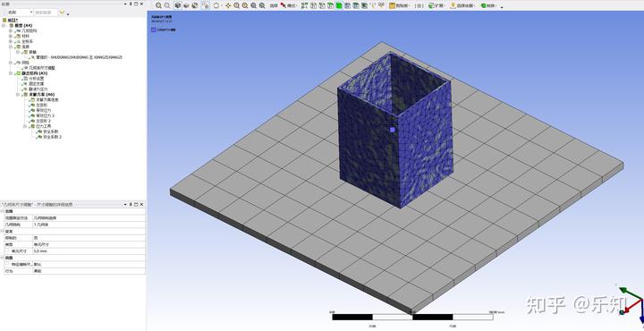Collapse the Mesh branch
The width and height of the screenshot is (644, 331).
point(11,63)
